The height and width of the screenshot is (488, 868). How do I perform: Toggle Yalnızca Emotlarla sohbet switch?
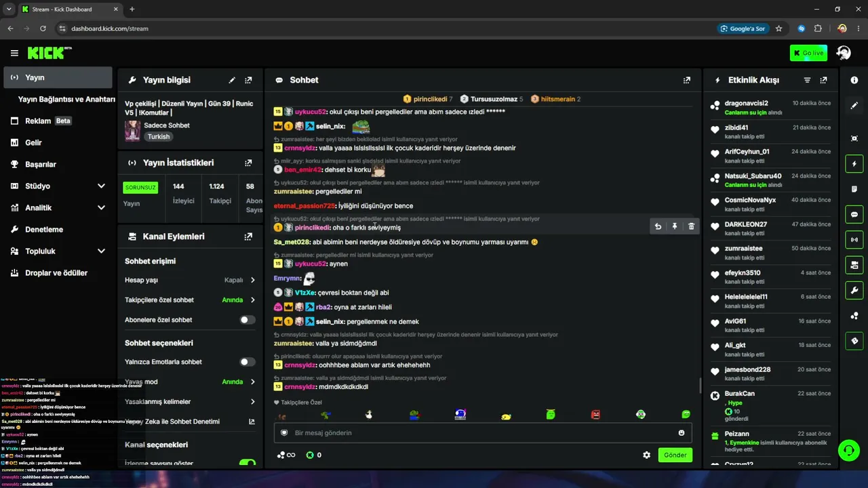tap(248, 362)
